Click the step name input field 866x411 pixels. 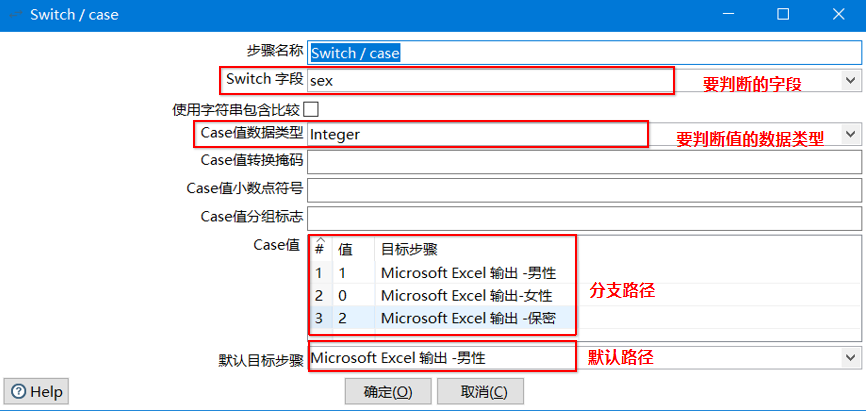click(584, 53)
